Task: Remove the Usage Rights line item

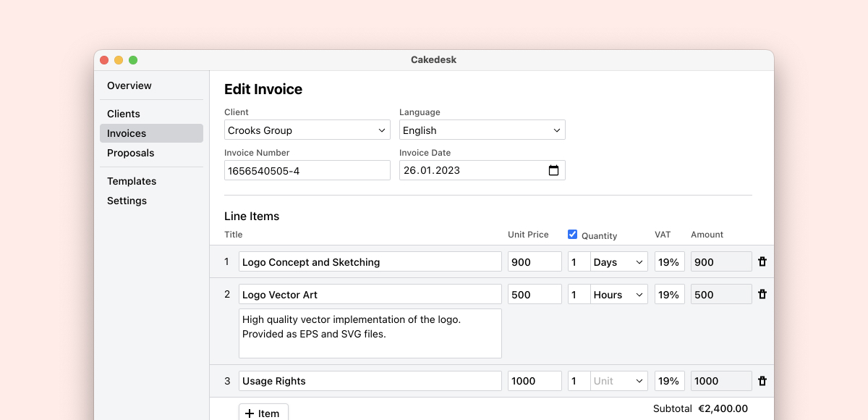Action: click(762, 381)
